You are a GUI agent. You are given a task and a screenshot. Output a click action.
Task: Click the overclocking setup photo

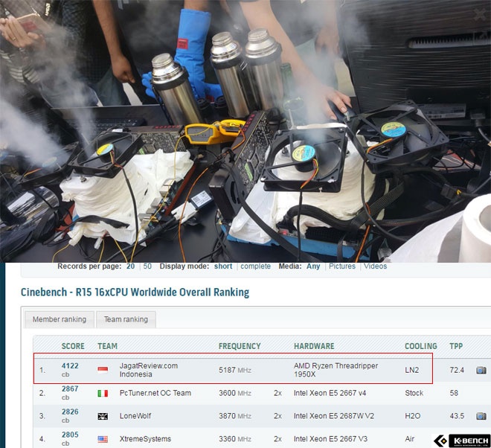245,131
